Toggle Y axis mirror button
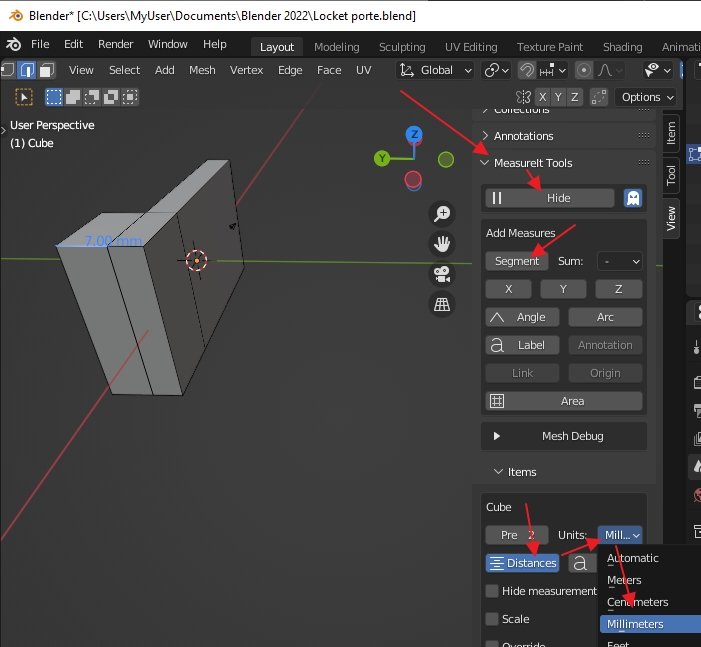Viewport: 701px width, 647px height. (x=558, y=97)
